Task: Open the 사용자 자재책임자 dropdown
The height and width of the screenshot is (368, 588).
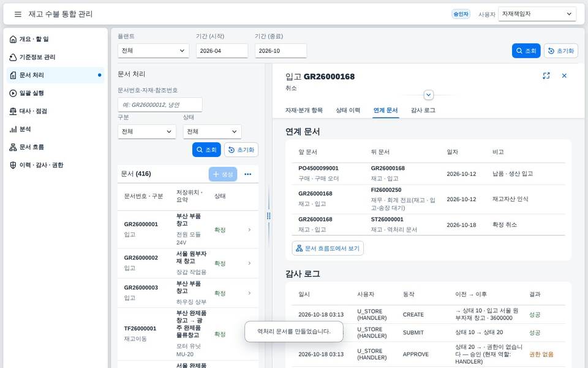Action: point(537,14)
